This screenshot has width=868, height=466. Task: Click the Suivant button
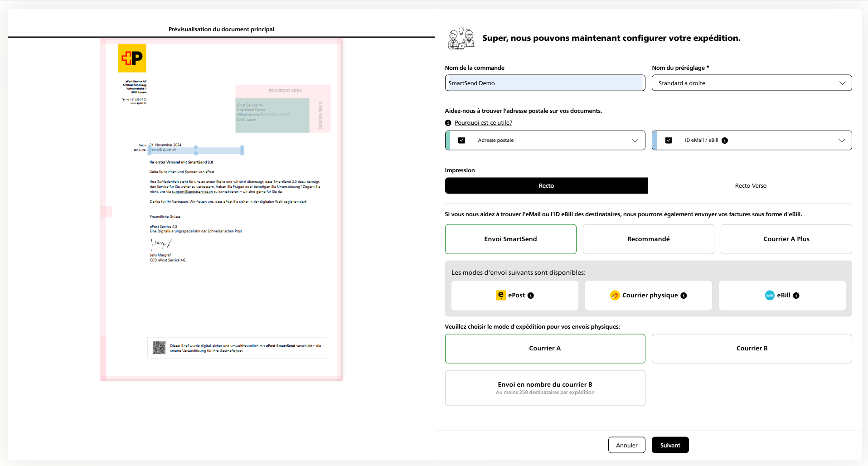click(670, 445)
